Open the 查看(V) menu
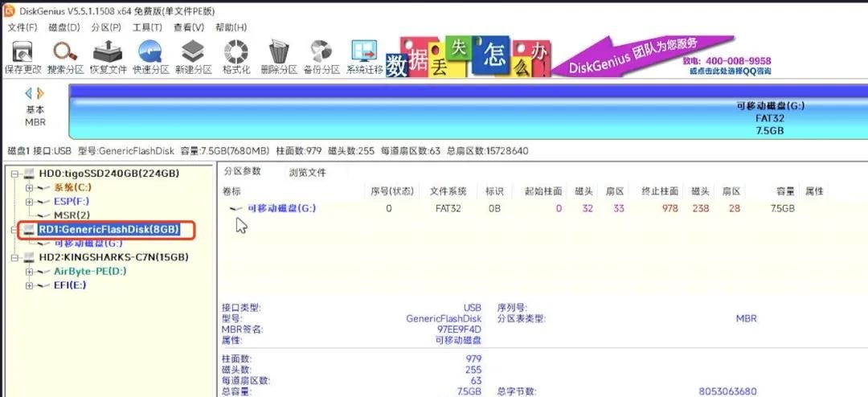868x397 pixels. tap(189, 27)
